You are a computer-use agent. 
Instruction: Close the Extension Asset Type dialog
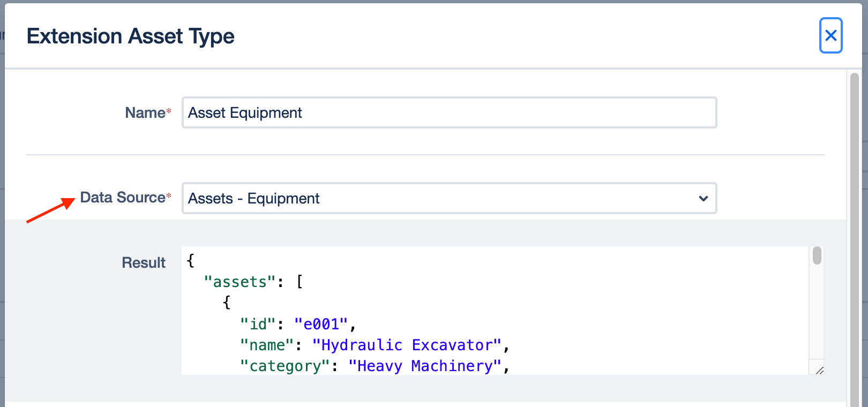[830, 36]
